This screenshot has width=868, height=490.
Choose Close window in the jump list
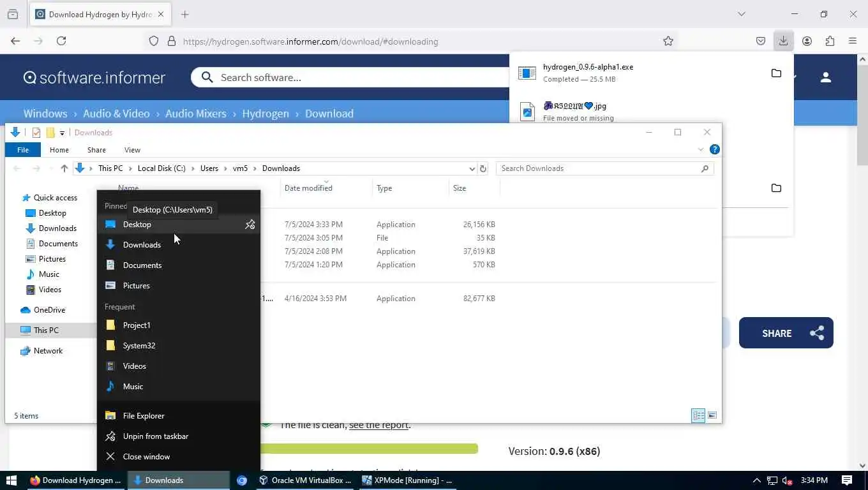pyautogui.click(x=179, y=457)
